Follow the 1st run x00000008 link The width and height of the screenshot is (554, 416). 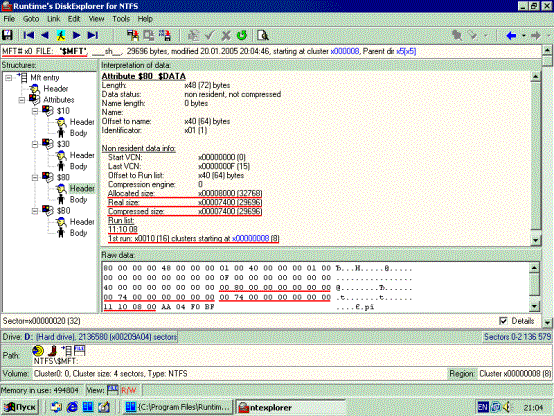(x=251, y=239)
